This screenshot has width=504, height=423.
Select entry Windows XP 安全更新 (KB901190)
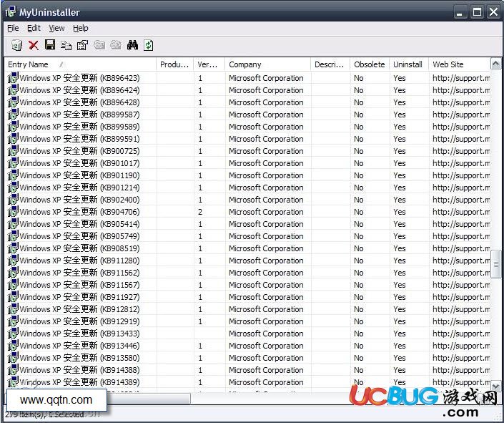tap(79, 175)
